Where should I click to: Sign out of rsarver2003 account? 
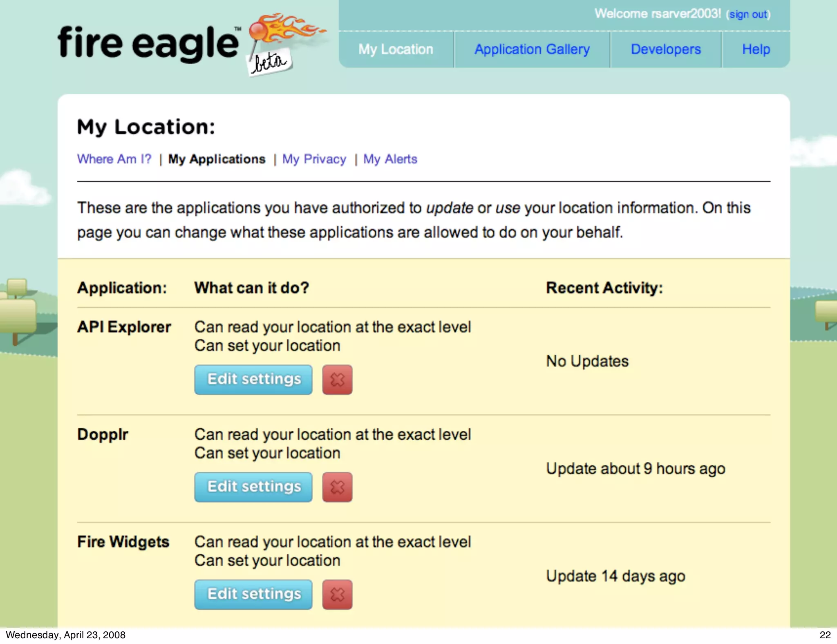point(748,14)
